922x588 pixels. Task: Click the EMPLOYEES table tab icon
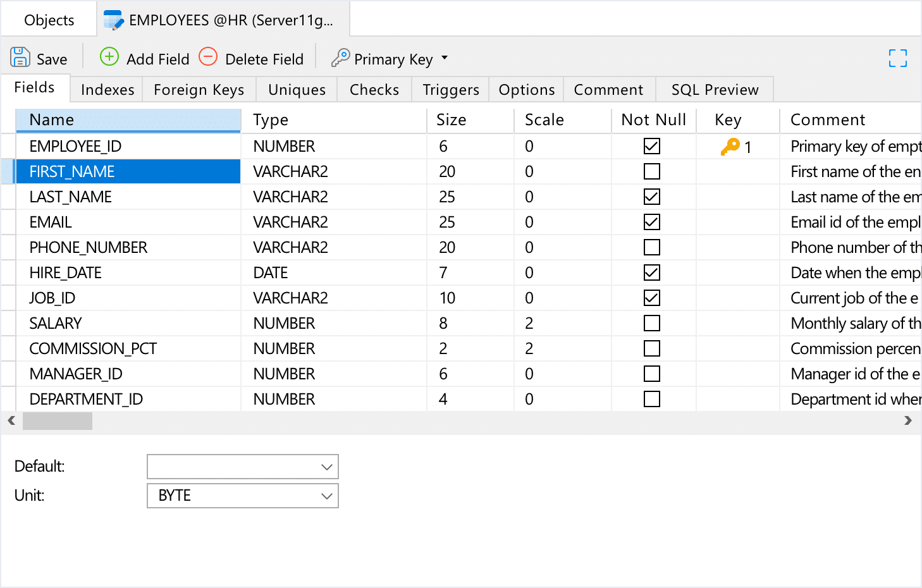[113, 20]
